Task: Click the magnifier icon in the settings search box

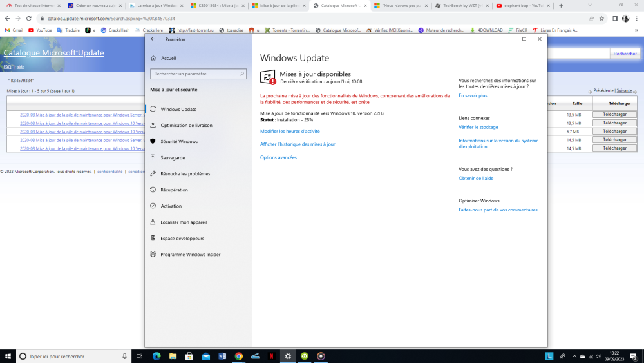Action: [x=241, y=74]
